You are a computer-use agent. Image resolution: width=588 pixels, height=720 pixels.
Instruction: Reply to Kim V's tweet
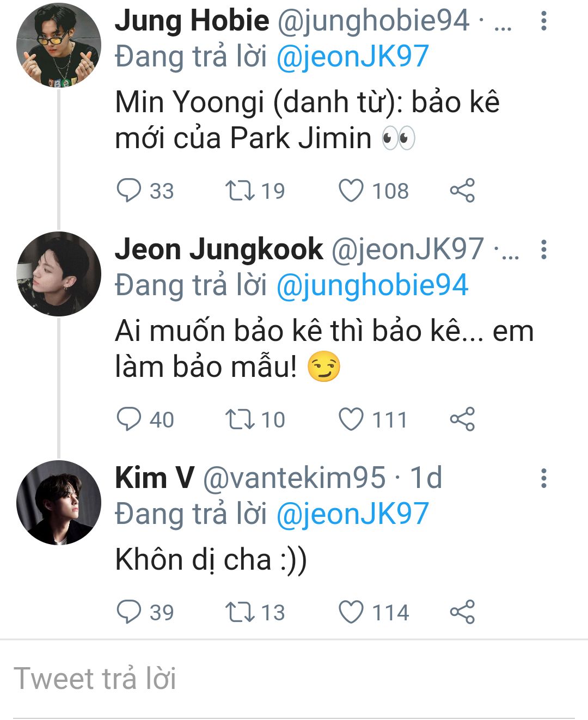coord(130,612)
